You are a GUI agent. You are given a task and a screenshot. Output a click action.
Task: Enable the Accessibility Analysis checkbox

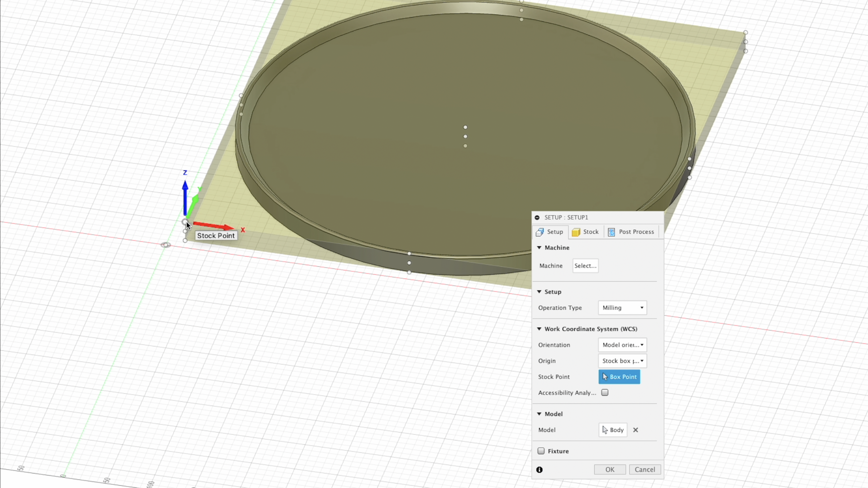pos(605,393)
